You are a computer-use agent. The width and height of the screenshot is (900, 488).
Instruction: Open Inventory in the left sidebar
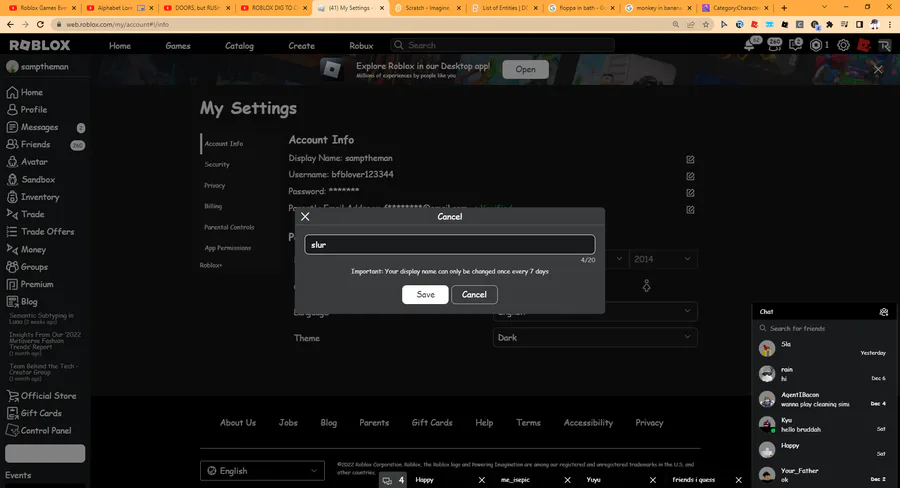click(33, 197)
